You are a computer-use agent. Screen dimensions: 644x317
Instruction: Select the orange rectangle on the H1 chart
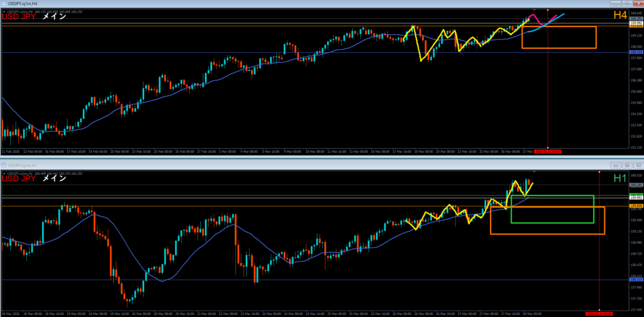click(x=547, y=234)
